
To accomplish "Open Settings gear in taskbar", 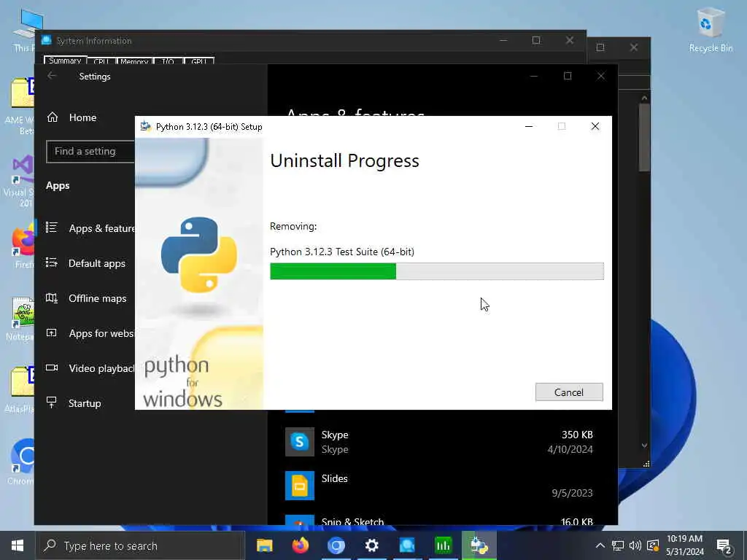I will coord(371,545).
